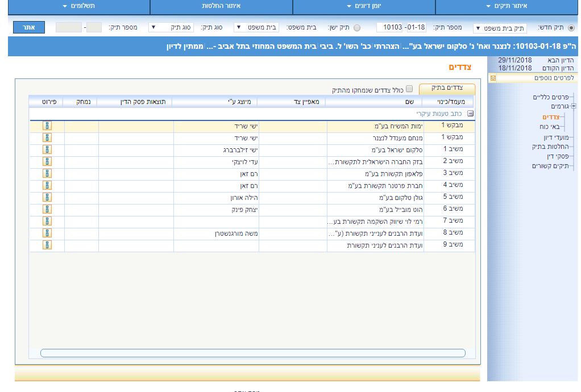Open details icon for ימות המשיח בע"מ row
Image resolution: width=581 pixels, height=392 pixels.
pos(47,126)
